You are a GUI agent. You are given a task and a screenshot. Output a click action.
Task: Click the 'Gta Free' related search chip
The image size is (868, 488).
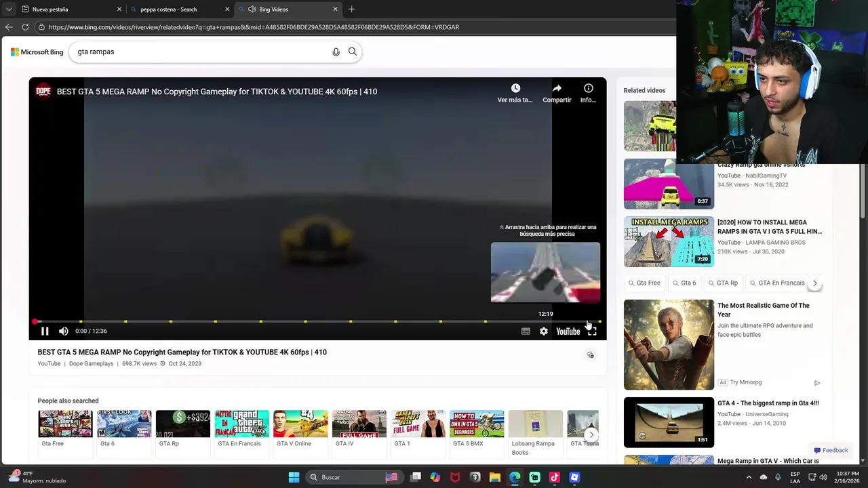644,283
